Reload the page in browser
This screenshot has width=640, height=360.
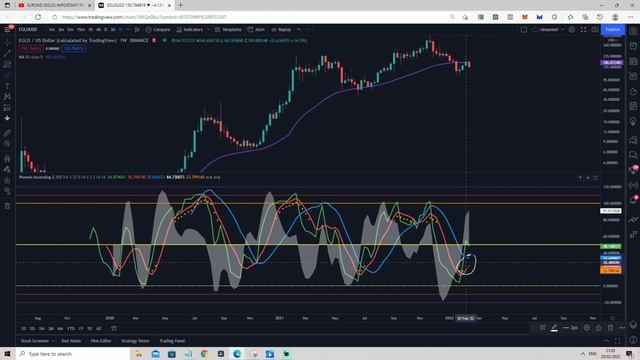pyautogui.click(x=38, y=17)
